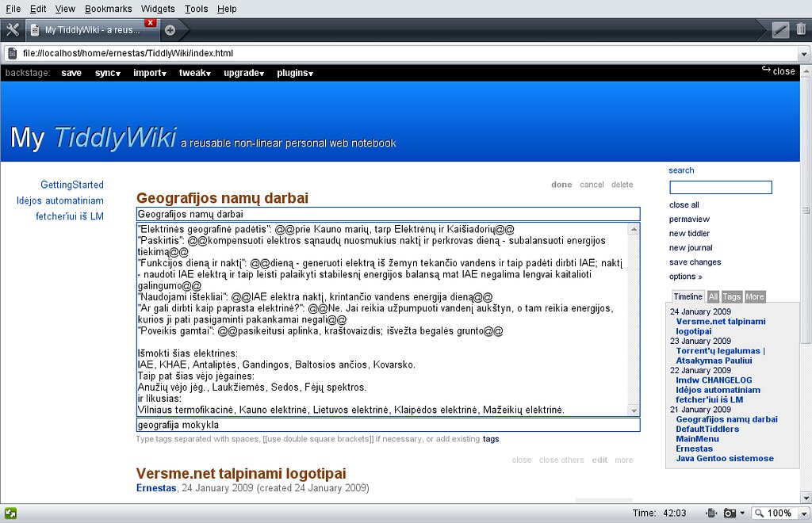Expand the backstage tweak dropdown
Viewport: 812px width, 523px height.
pos(195,73)
